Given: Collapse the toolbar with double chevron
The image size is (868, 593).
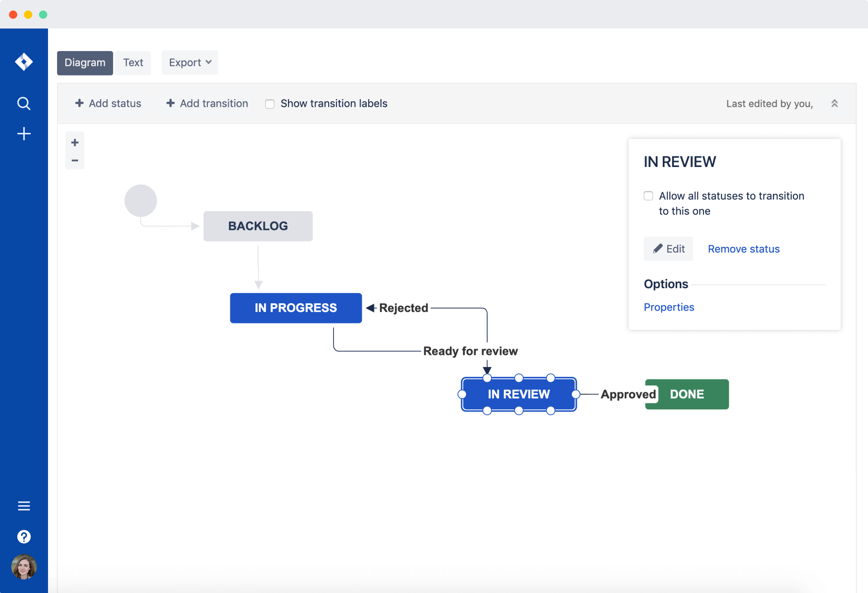Looking at the screenshot, I should 834,104.
